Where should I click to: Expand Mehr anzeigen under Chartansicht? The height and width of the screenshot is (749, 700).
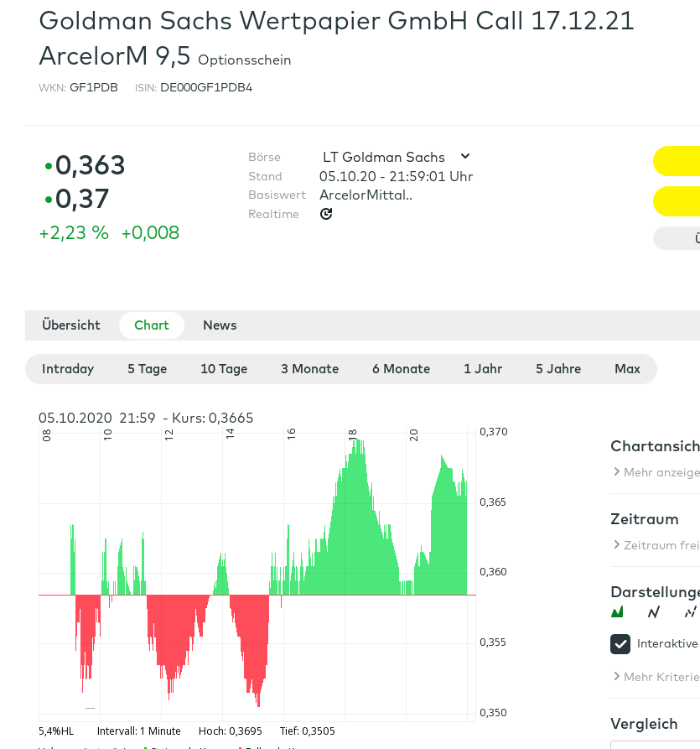(656, 472)
